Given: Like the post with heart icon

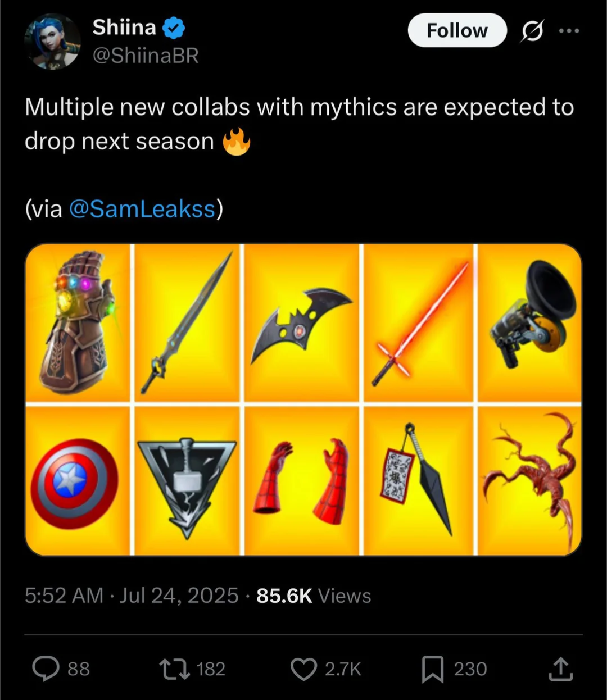Looking at the screenshot, I should pos(303,669).
